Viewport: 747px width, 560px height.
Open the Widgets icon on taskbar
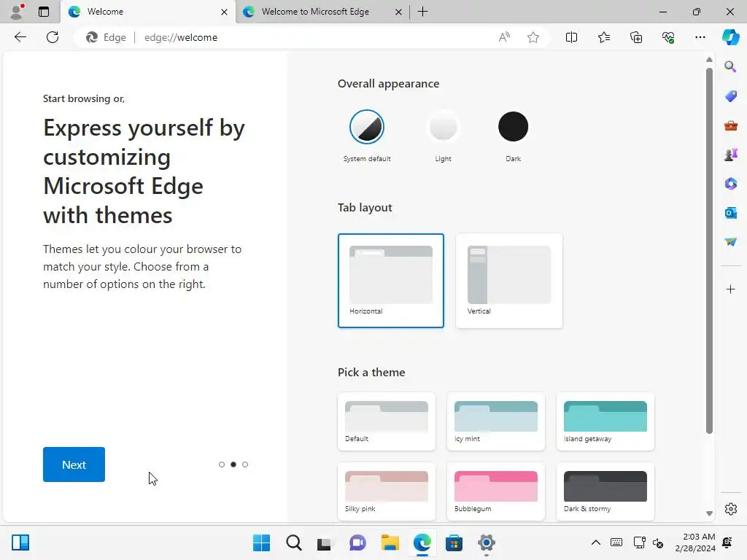tap(20, 542)
